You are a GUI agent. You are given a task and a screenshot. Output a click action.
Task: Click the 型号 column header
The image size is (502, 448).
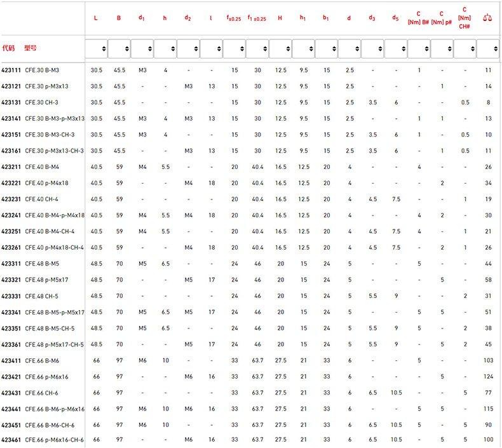(30, 48)
